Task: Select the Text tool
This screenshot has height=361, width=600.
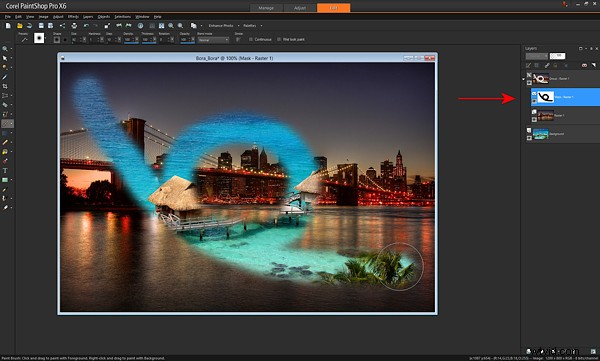Action: (x=5, y=170)
